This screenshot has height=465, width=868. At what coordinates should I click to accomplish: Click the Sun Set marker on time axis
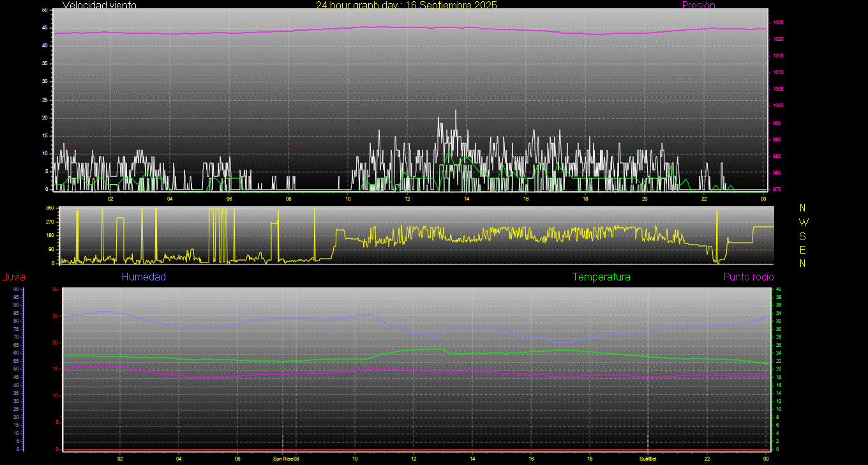tap(648, 459)
